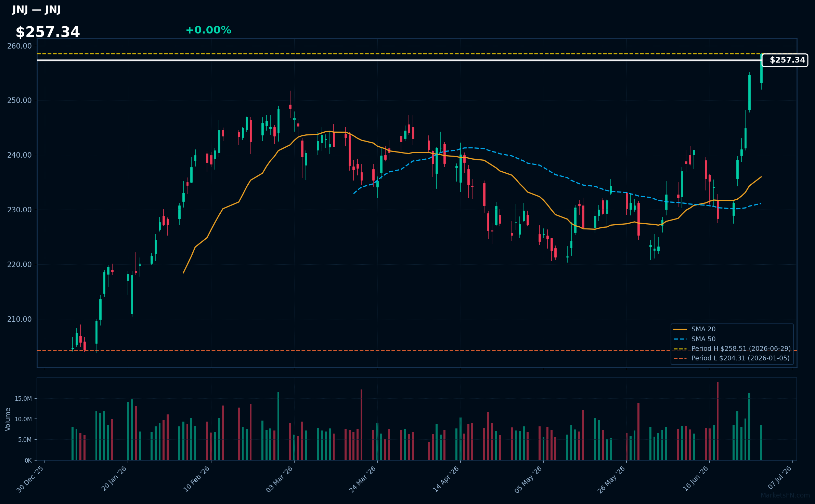Select the large $257.34 price header
This screenshot has height=504, width=815.
tap(48, 32)
